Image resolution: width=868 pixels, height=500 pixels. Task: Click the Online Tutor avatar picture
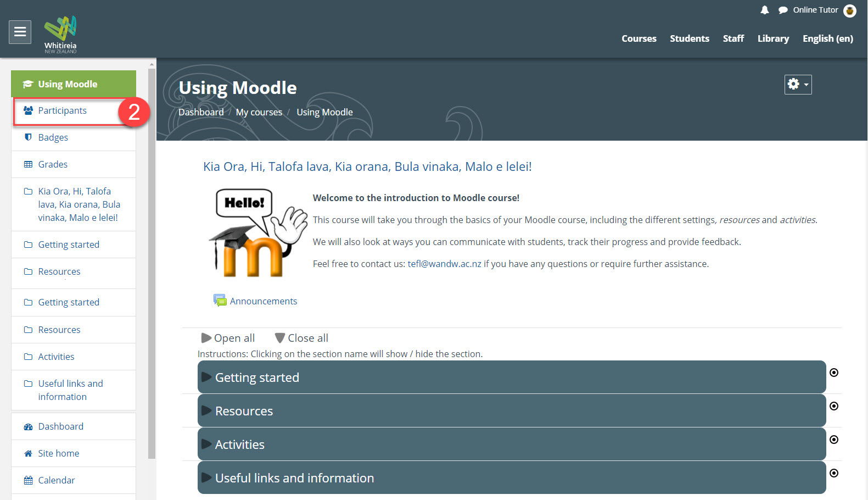(x=850, y=10)
